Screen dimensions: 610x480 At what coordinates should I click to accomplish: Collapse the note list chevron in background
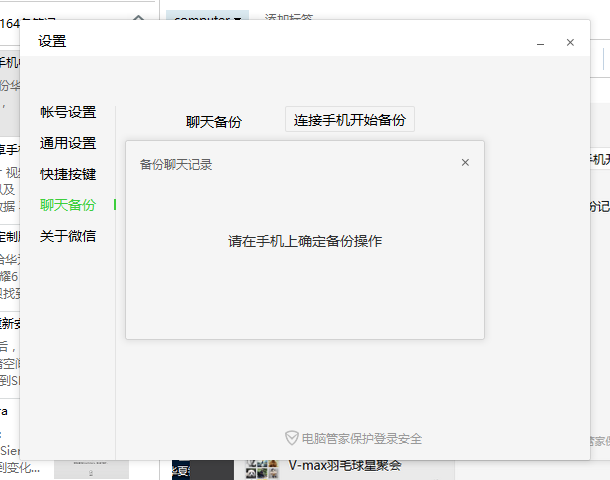pyautogui.click(x=138, y=18)
